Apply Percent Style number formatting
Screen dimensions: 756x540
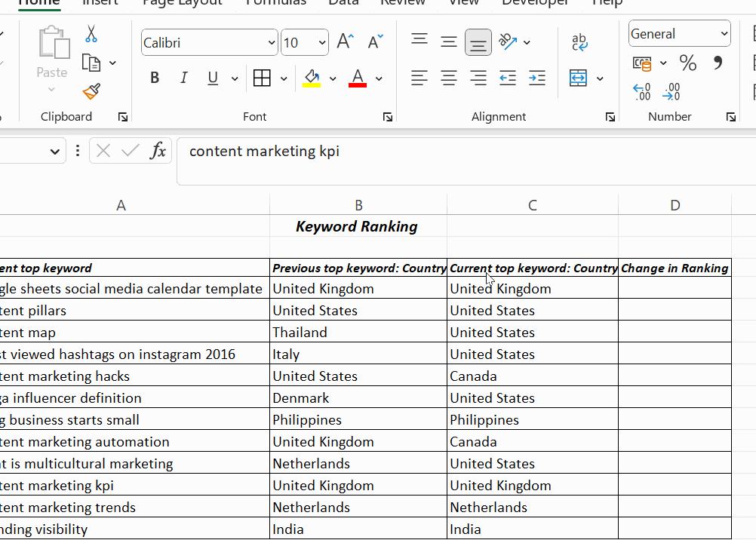(687, 63)
